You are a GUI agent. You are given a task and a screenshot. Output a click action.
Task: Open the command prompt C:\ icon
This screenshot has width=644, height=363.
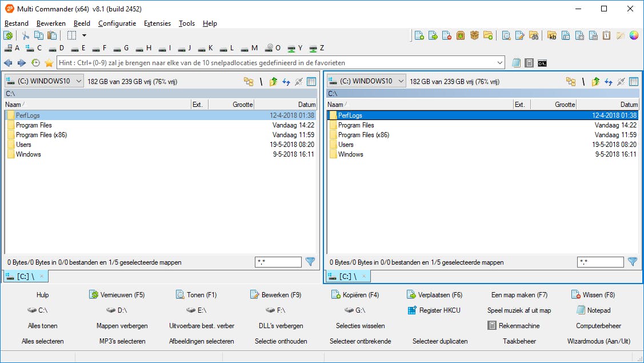542,63
